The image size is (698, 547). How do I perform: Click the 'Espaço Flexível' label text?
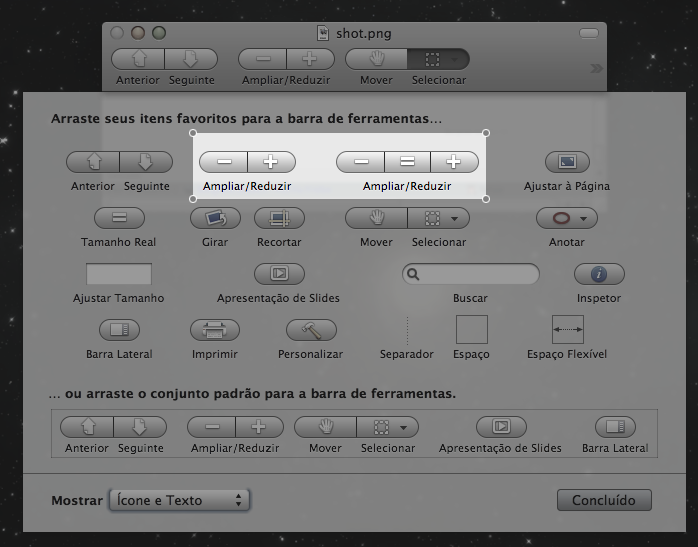tap(567, 354)
